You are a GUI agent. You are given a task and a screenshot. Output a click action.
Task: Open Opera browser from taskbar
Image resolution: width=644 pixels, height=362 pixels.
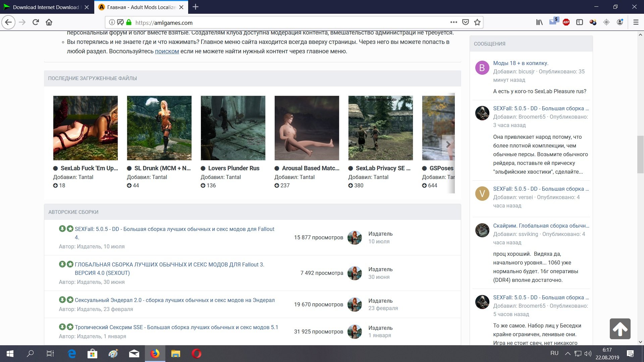point(197,354)
